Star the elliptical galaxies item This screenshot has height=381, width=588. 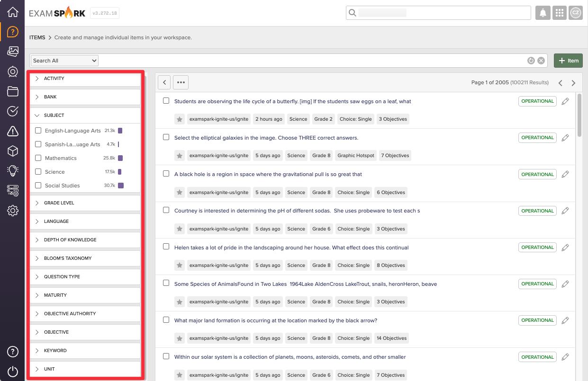point(180,156)
